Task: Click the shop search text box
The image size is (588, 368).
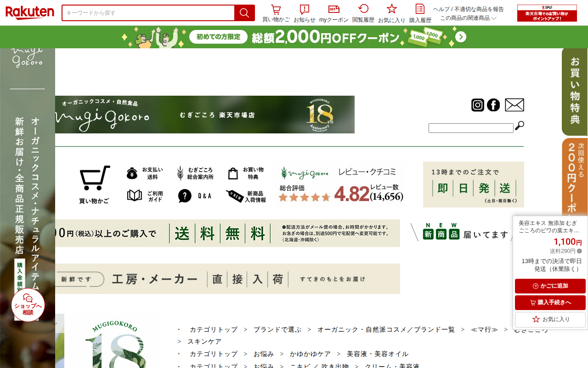Action: 471,128
